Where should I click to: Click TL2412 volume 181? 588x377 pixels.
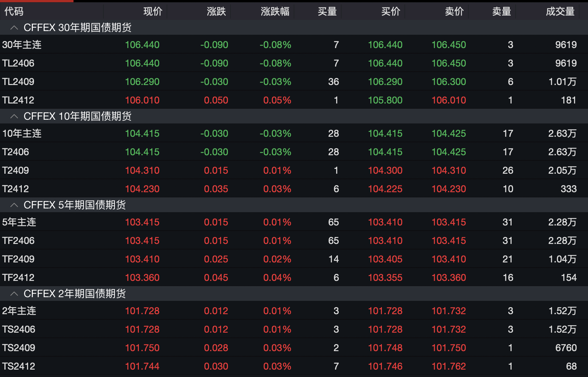pyautogui.click(x=568, y=100)
